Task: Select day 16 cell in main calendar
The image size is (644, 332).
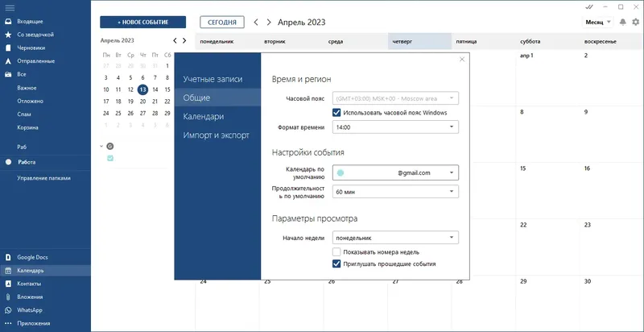Action: pyautogui.click(x=612, y=190)
